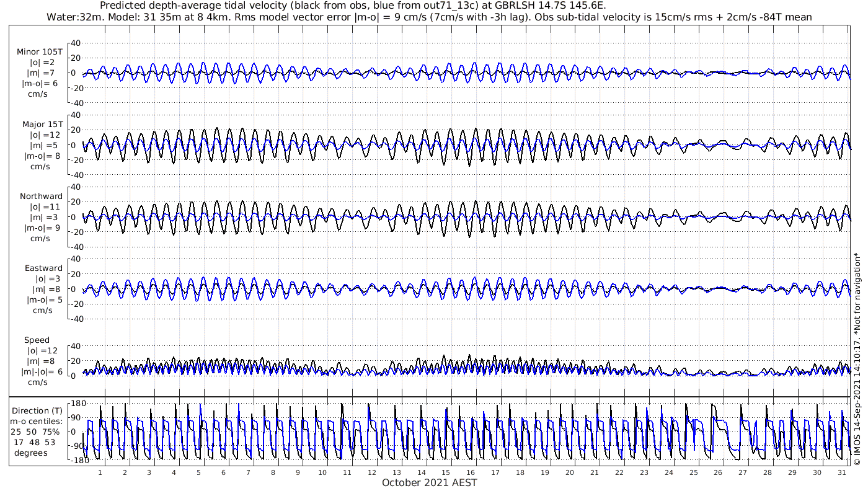Click the 'degrees' unit label in Direction panel
The width and height of the screenshot is (868, 496).
click(31, 453)
